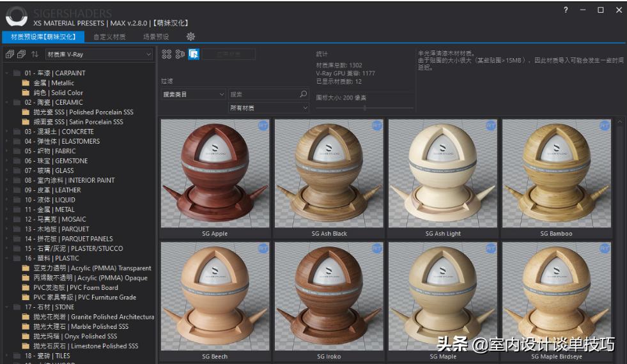Select Polished Porcelain SSS subfolder
The width and height of the screenshot is (627, 364).
coord(84,112)
